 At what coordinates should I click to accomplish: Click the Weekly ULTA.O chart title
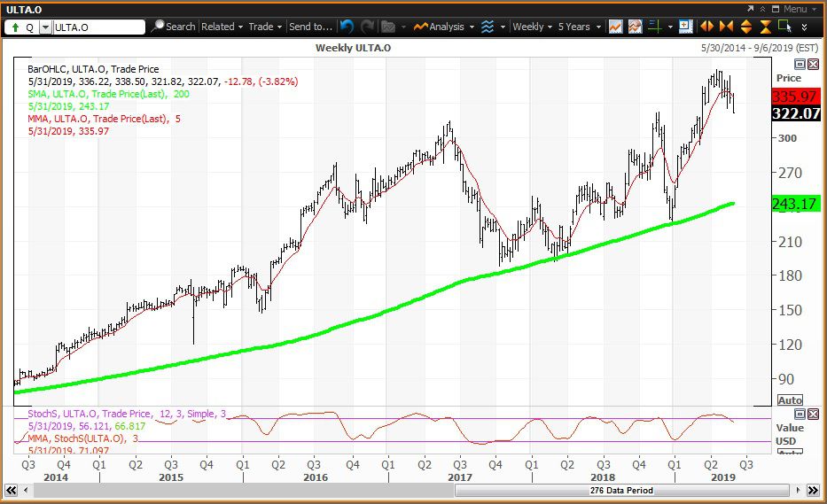click(x=353, y=48)
